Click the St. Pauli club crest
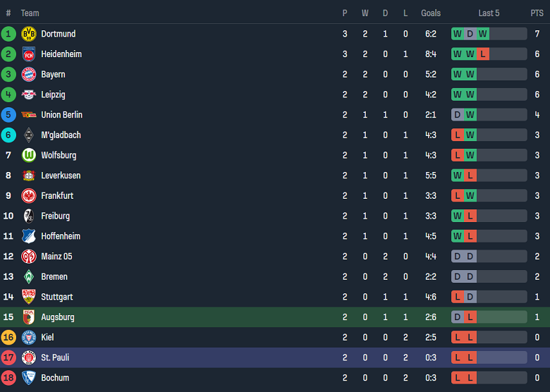The width and height of the screenshot is (550, 392). point(29,357)
